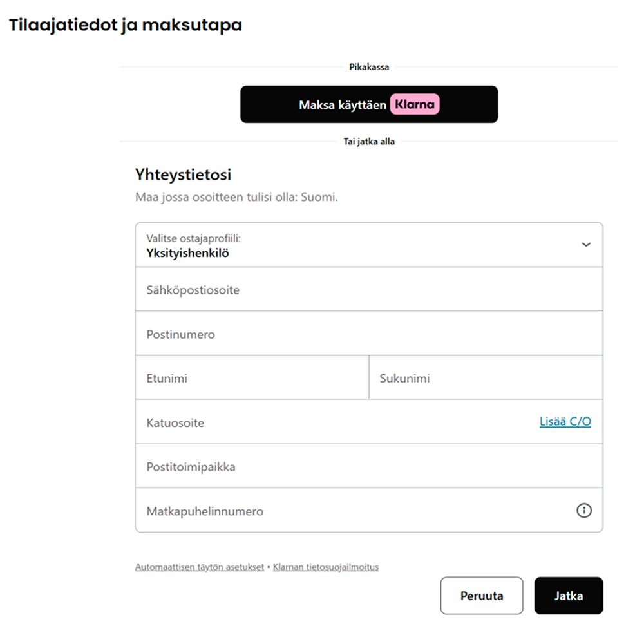Focus the Matkapuhelinnumero phone field

pos(348,511)
